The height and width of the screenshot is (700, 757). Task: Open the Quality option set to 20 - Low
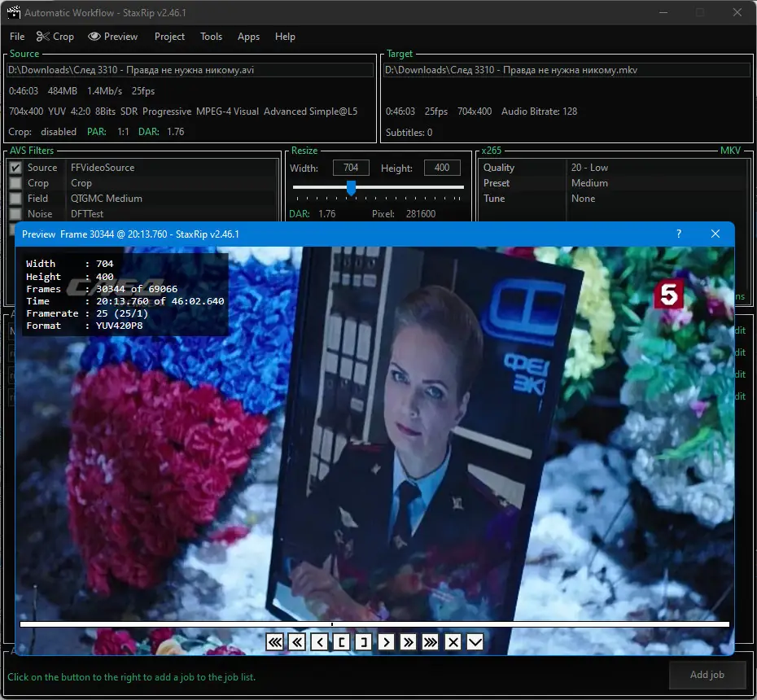[655, 168]
